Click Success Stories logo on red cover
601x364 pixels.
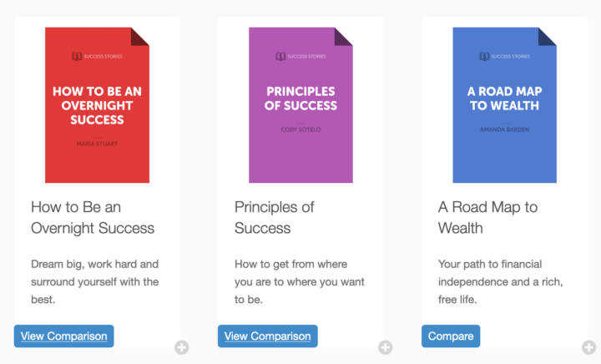(x=97, y=57)
